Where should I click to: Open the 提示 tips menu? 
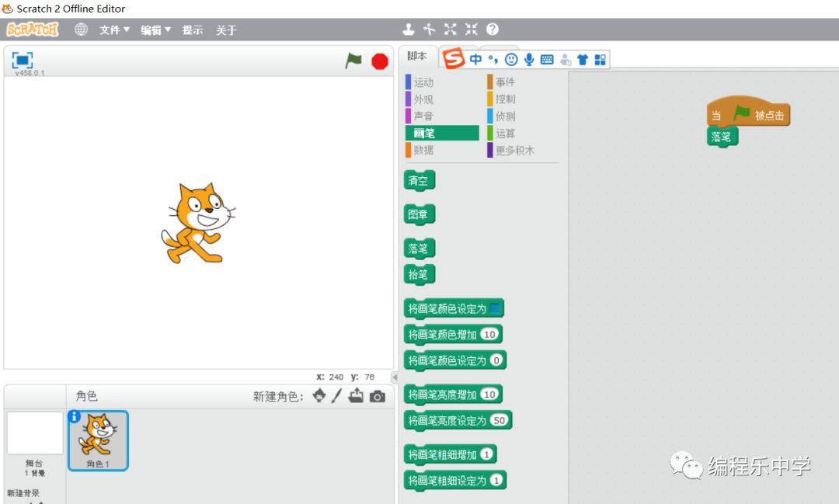[x=192, y=30]
